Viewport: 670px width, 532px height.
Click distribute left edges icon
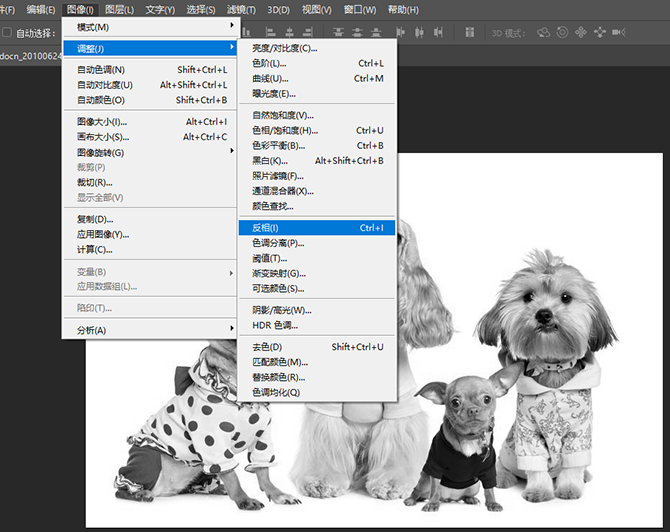coord(400,32)
